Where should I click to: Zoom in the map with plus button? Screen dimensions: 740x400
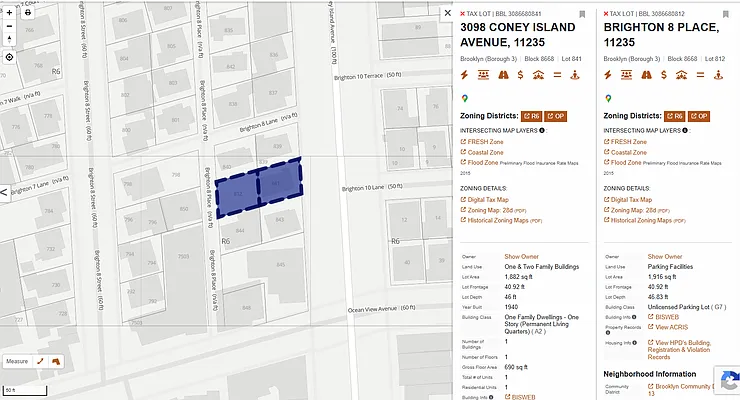tap(9, 13)
